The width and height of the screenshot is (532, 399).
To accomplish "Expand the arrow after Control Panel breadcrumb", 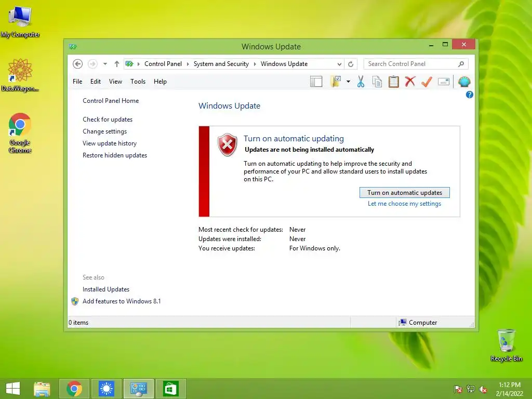I will [188, 64].
